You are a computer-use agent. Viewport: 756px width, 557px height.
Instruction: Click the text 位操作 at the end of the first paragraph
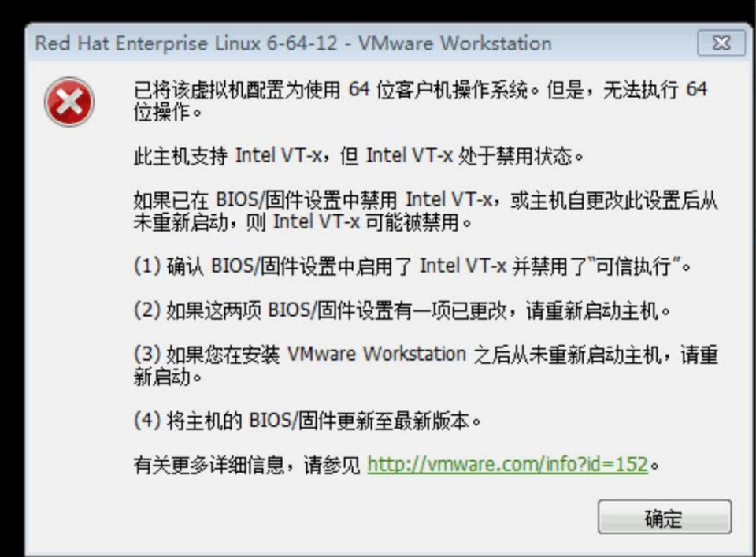(x=167, y=113)
